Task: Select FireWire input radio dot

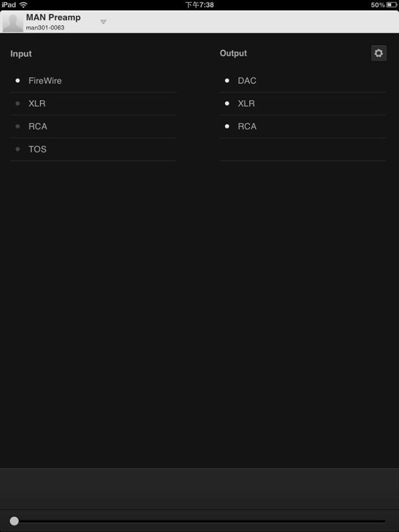Action: 18,80
